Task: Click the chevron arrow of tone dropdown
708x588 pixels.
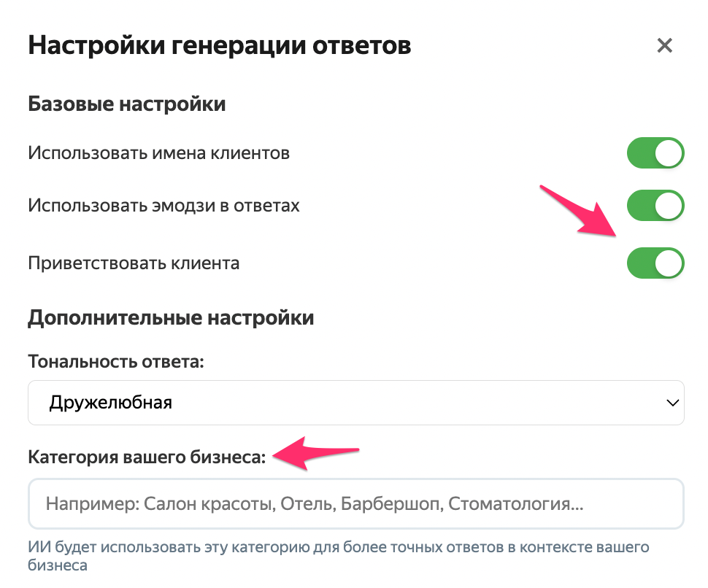Action: click(x=672, y=402)
